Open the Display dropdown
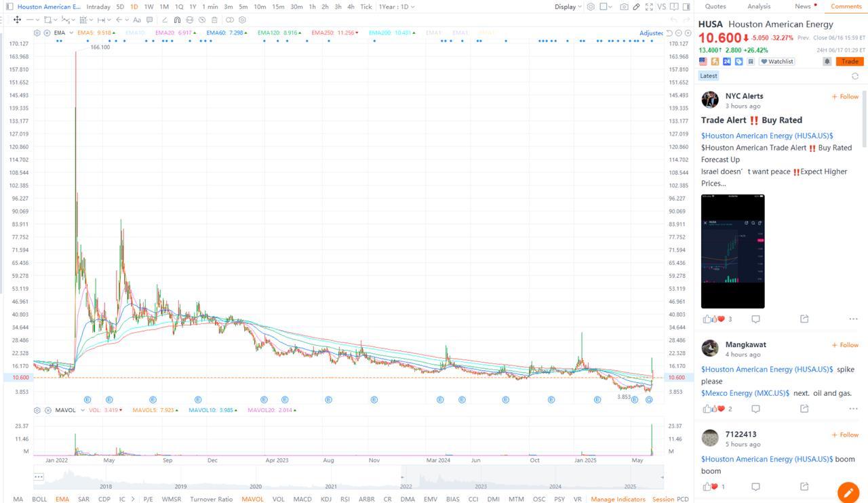The width and height of the screenshot is (868, 503). (x=569, y=7)
